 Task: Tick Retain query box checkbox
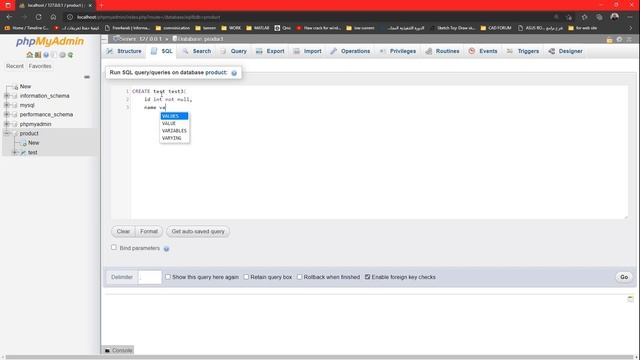click(x=246, y=277)
